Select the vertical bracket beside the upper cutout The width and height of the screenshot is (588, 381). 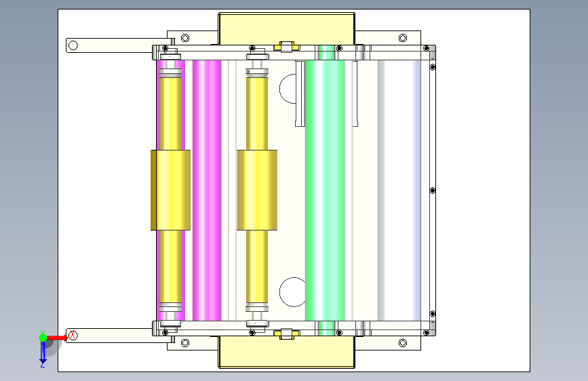pos(300,94)
